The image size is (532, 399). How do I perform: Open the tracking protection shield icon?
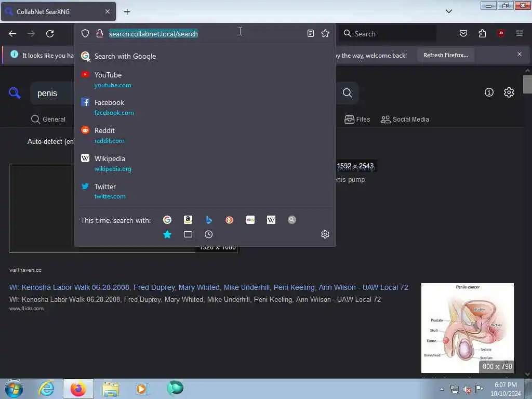[85, 33]
